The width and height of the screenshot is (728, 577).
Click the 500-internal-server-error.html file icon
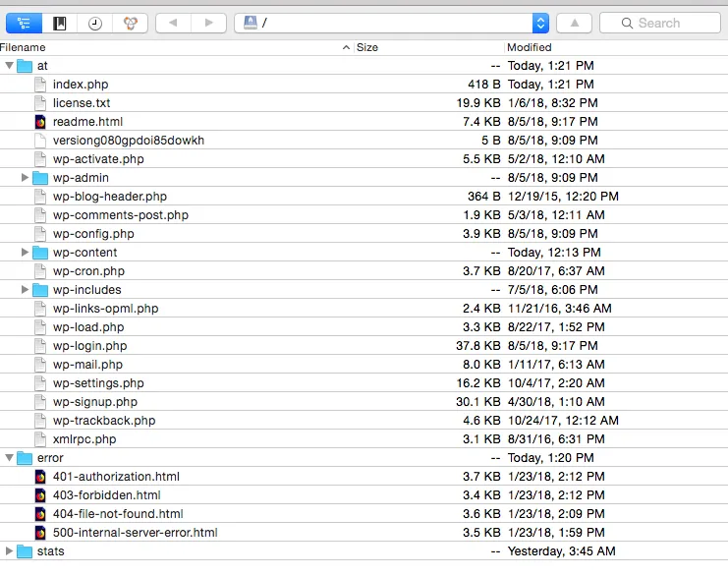click(40, 533)
